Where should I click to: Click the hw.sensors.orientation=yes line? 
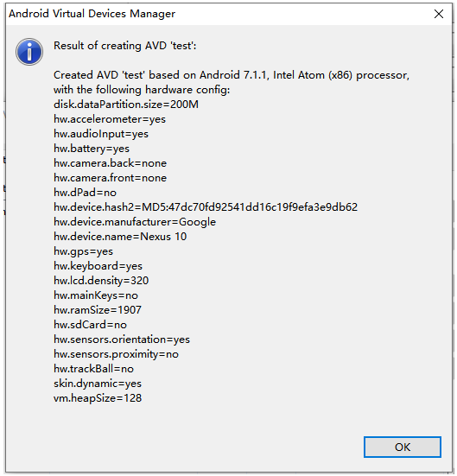(x=122, y=340)
